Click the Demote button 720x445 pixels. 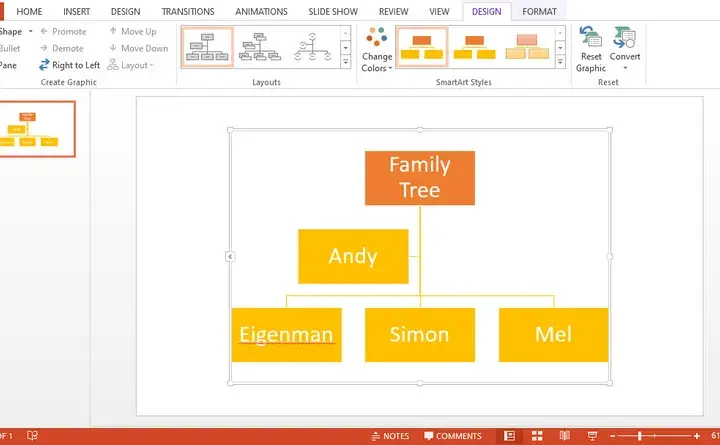pos(62,48)
